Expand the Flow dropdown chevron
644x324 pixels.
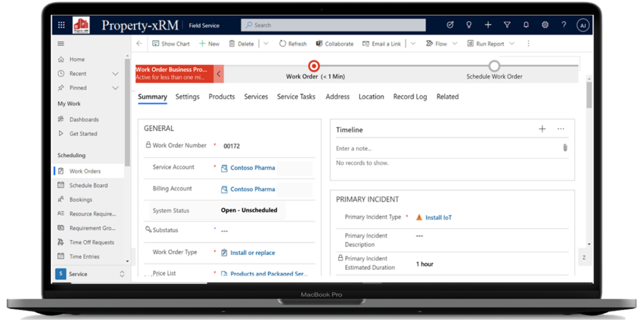tap(455, 43)
